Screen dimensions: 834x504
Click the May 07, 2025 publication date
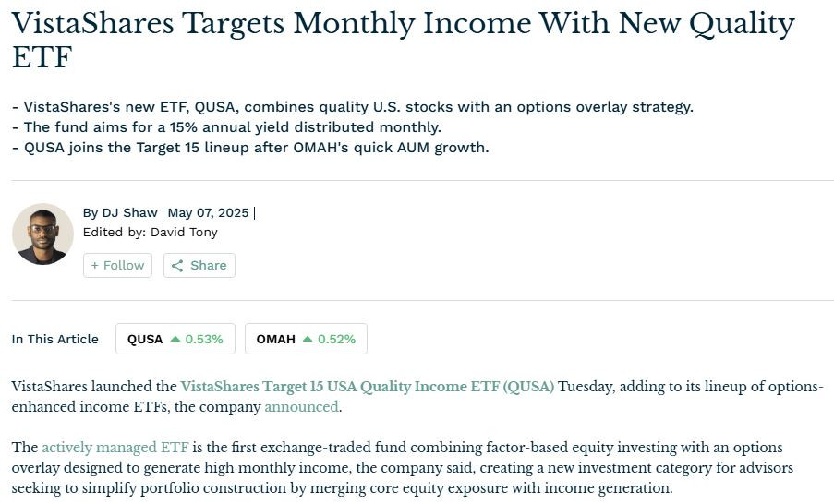[208, 212]
